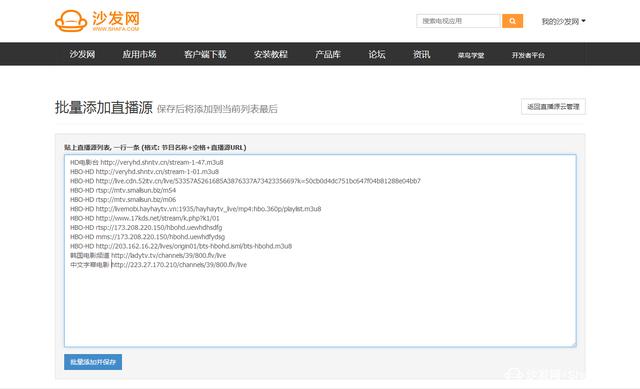The width and height of the screenshot is (640, 389).
Task: Go to 应用市场 in navigation bar
Action: click(x=139, y=54)
